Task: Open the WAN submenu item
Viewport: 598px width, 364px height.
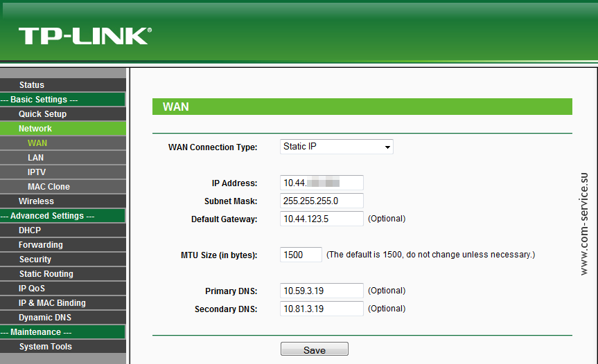Action: coord(63,143)
